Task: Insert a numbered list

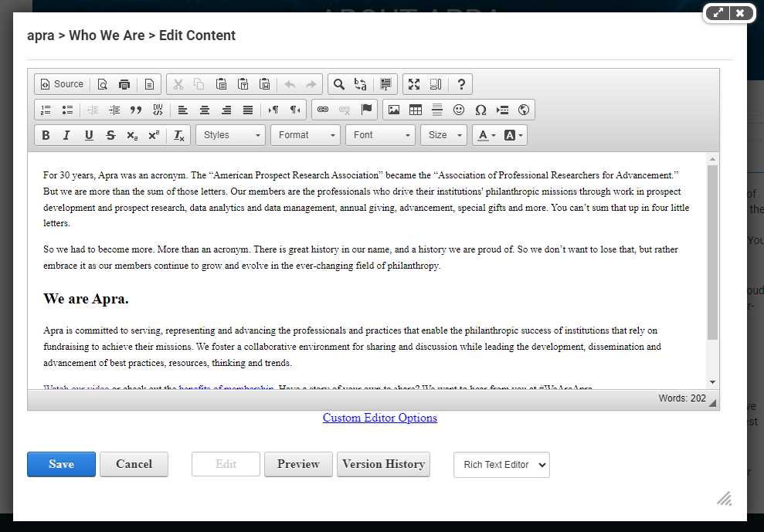Action: pos(46,110)
